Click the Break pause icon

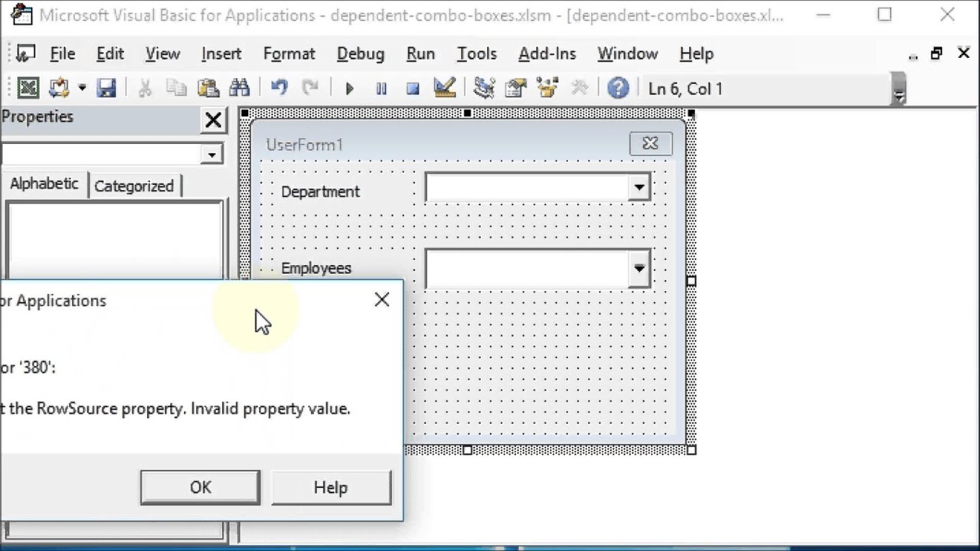[381, 89]
